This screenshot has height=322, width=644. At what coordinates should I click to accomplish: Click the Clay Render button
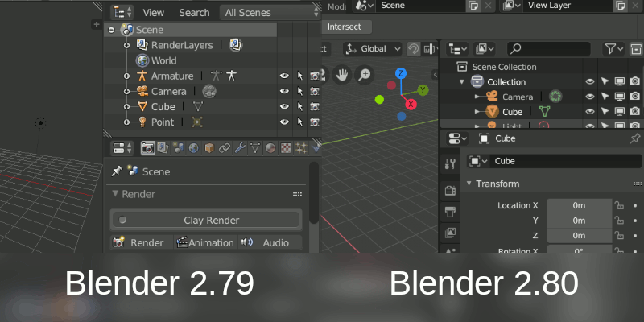206,220
